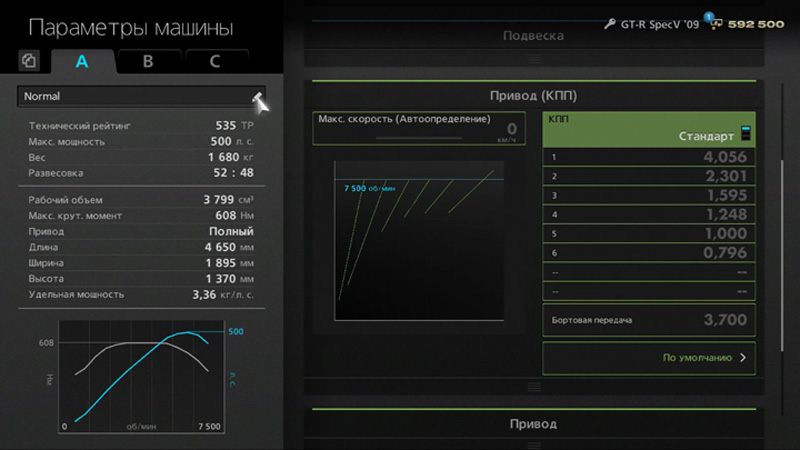Click the copy settings sheet icon
Screen dimensions: 800x450
pyautogui.click(x=29, y=61)
